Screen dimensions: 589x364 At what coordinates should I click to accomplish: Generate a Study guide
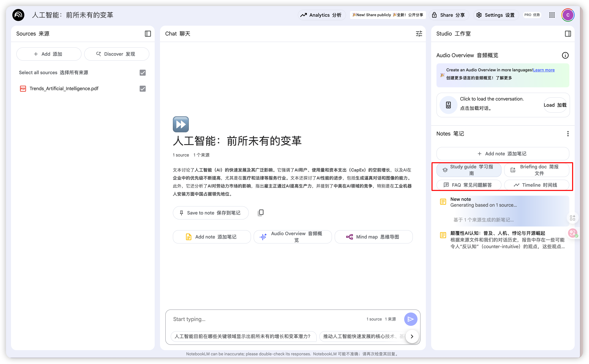point(469,170)
